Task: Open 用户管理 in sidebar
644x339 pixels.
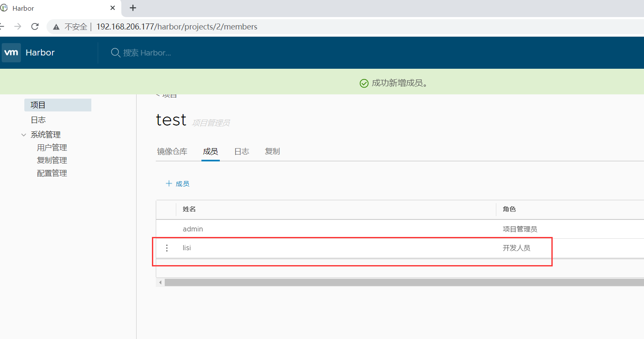Action: 52,148
